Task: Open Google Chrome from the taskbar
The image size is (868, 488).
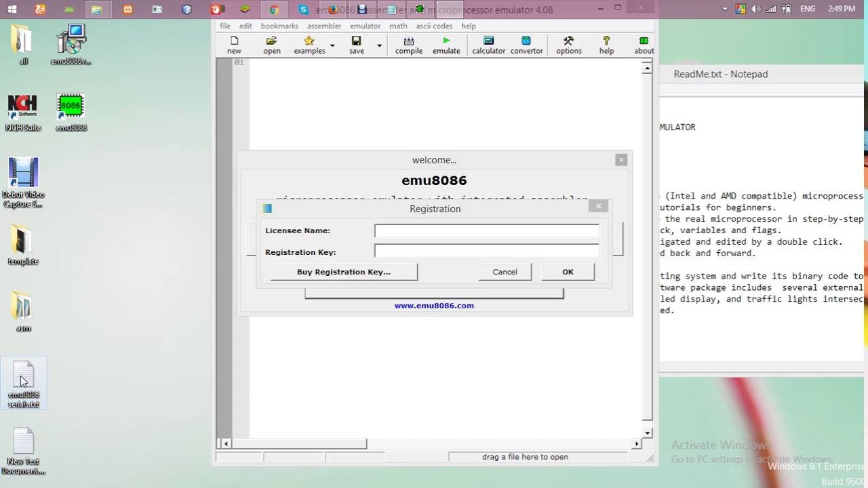Action: point(274,9)
